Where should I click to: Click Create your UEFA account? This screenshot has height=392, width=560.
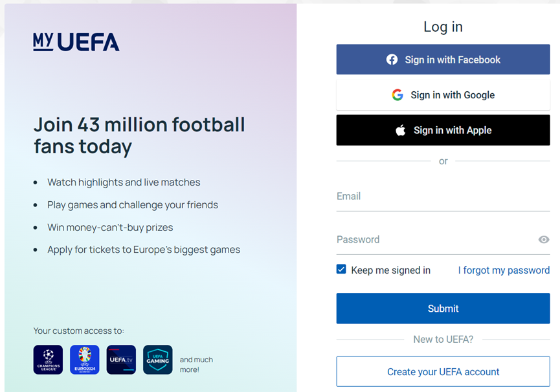point(443,372)
